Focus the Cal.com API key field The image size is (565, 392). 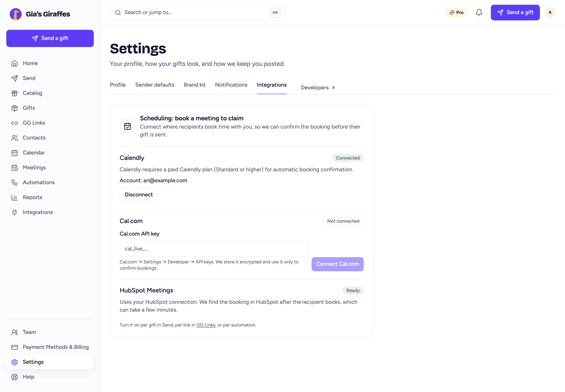coord(214,249)
